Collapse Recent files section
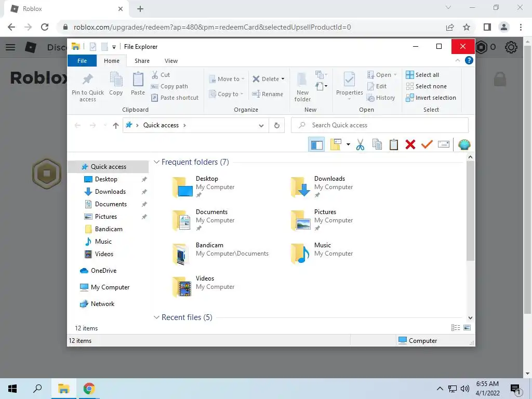Screen dimensions: 532x399 (x=156, y=317)
